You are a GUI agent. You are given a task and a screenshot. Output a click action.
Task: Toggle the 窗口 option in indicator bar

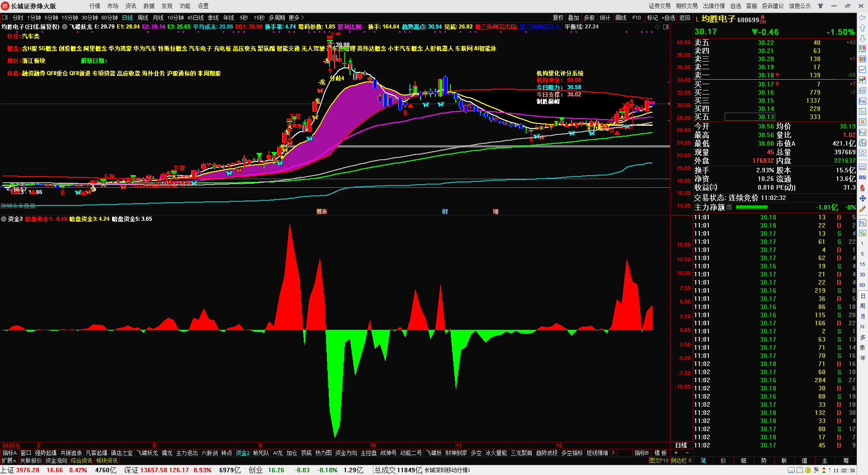[26, 453]
